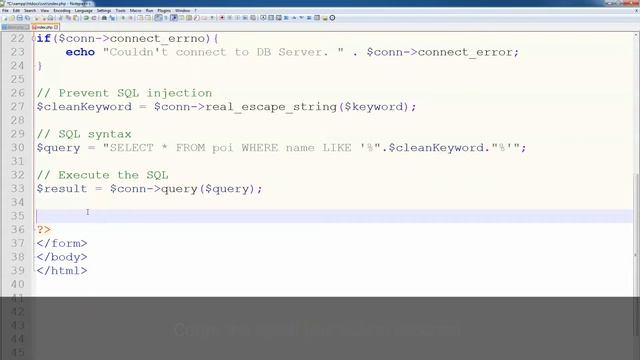Switch to the first document tab left of index.php
Image resolution: width=640 pixels, height=360 pixels.
15,27
